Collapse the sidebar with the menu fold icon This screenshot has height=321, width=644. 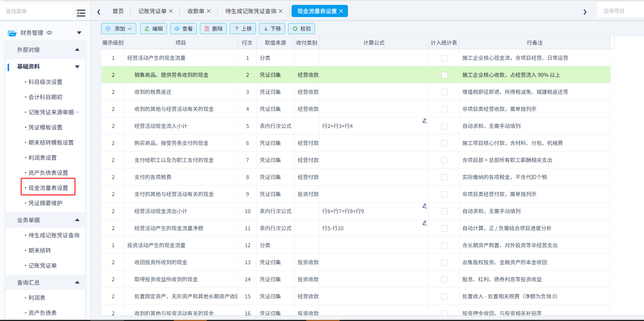click(81, 13)
